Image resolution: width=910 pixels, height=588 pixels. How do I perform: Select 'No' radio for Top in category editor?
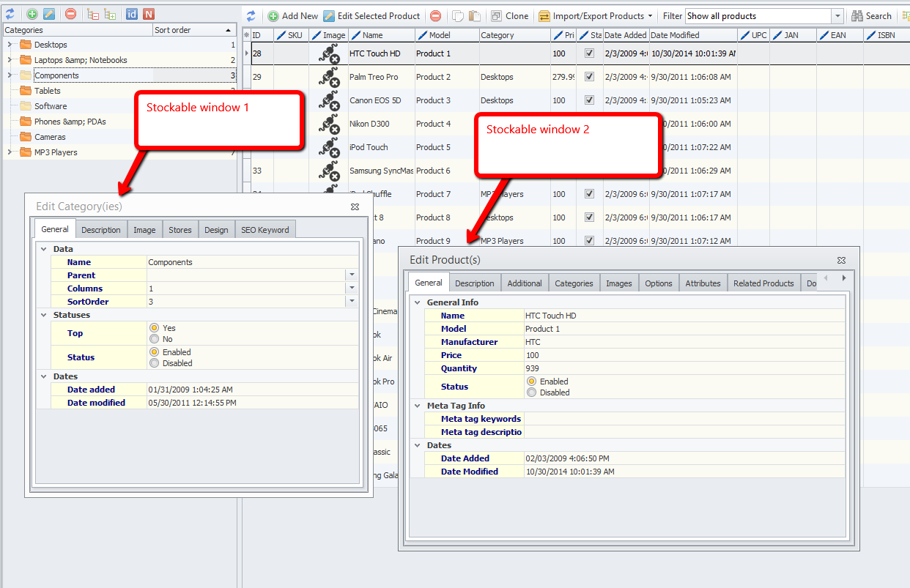coord(155,339)
